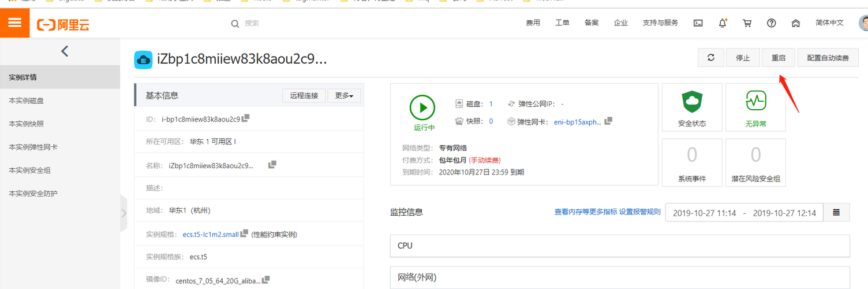Click the Alibaba Cloud logo
868x289 pixels.
coord(63,24)
